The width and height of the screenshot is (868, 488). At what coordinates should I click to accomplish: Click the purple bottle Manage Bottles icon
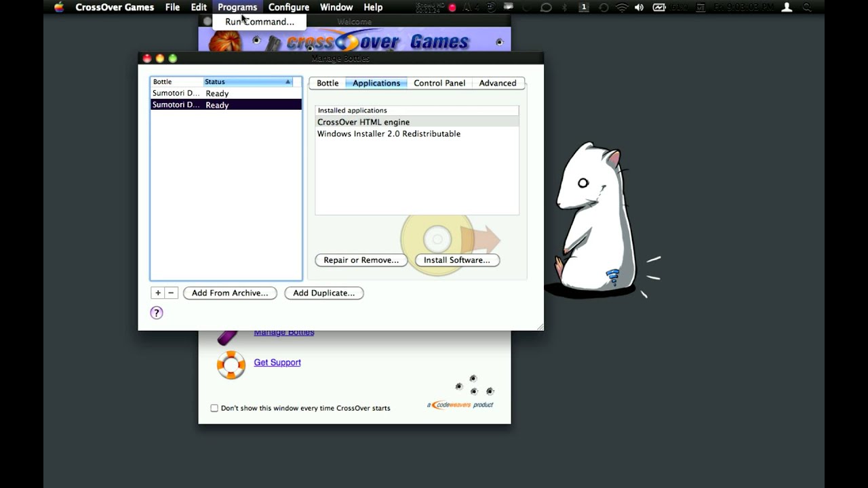click(x=227, y=337)
